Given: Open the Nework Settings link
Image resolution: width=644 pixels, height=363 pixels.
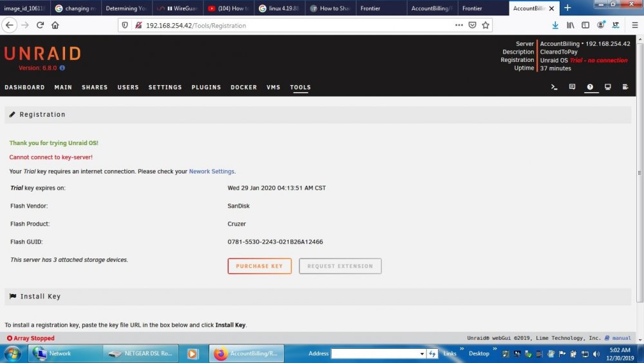Looking at the screenshot, I should (x=211, y=172).
